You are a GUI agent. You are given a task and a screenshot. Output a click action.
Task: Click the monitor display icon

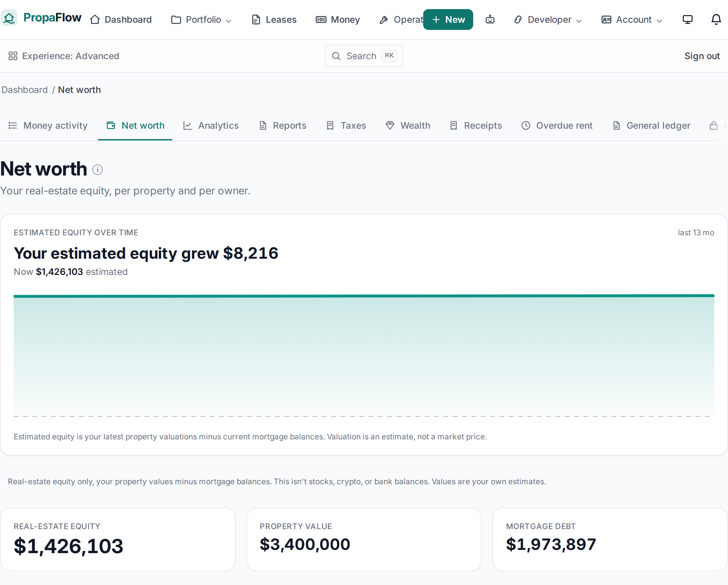tap(687, 19)
